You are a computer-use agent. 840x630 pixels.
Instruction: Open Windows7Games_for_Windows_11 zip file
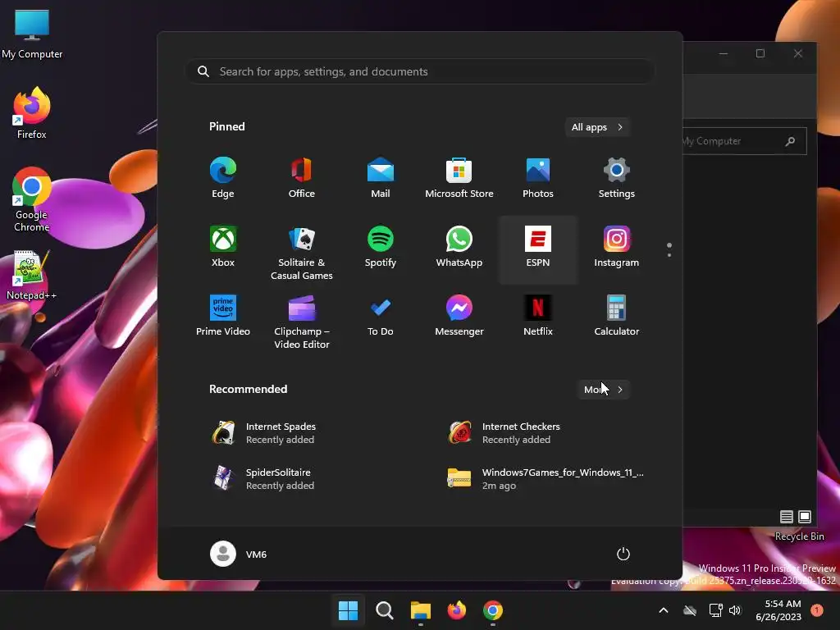coord(546,478)
